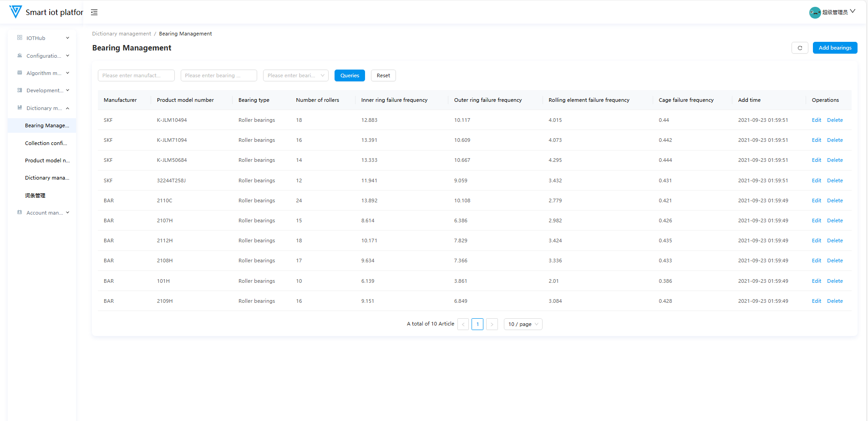Image resolution: width=868 pixels, height=421 pixels.
Task: Click the refresh icon button
Action: point(800,48)
